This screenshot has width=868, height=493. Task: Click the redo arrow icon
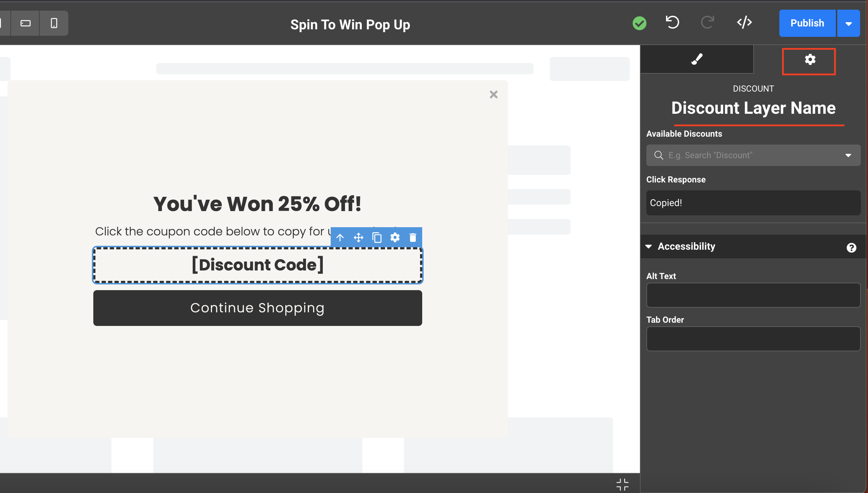(x=707, y=23)
